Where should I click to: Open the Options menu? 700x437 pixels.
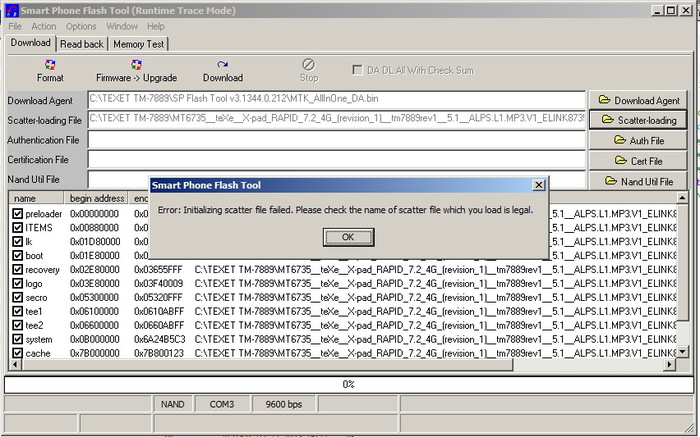[x=81, y=26]
